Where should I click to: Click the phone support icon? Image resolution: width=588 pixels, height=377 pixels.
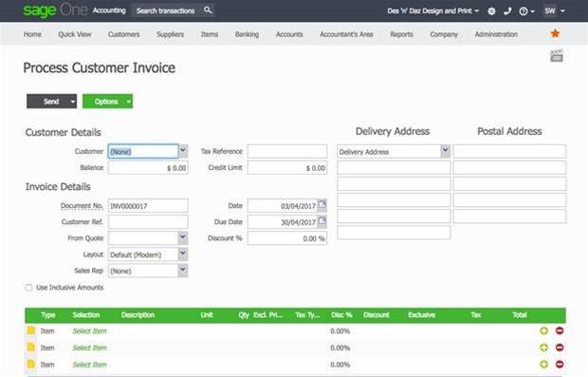pos(507,10)
